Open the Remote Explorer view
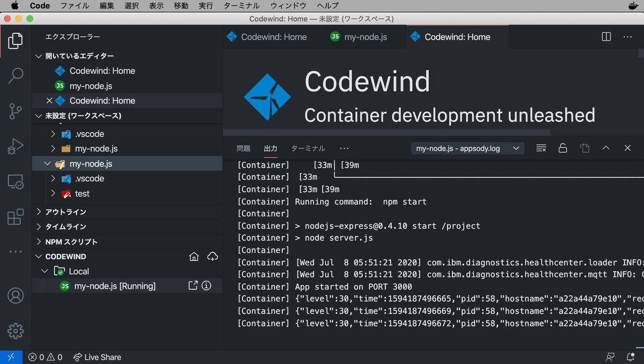644x364 pixels. click(x=16, y=182)
